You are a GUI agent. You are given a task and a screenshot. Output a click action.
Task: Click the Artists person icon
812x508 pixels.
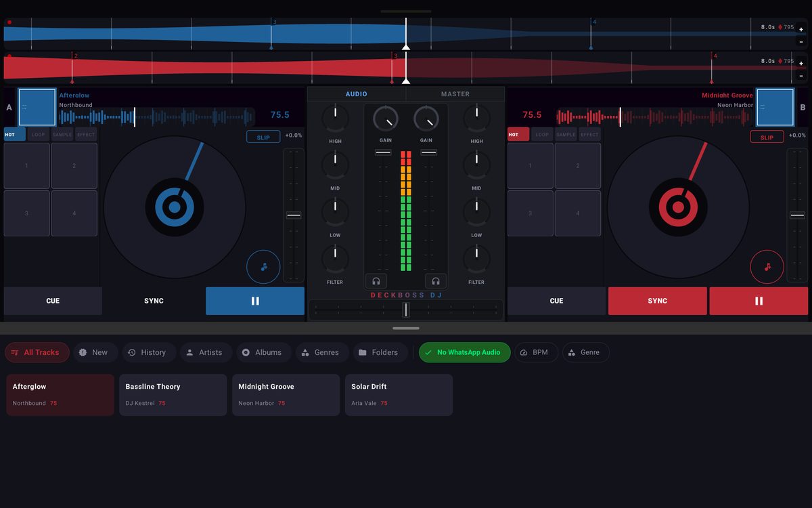point(189,352)
